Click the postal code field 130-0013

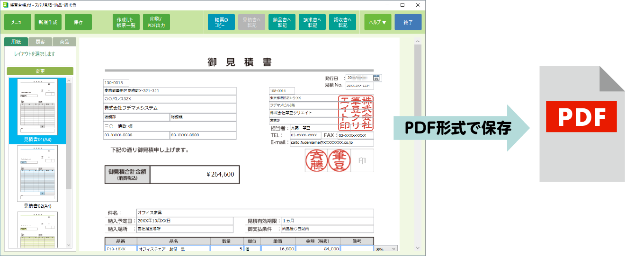click(116, 83)
